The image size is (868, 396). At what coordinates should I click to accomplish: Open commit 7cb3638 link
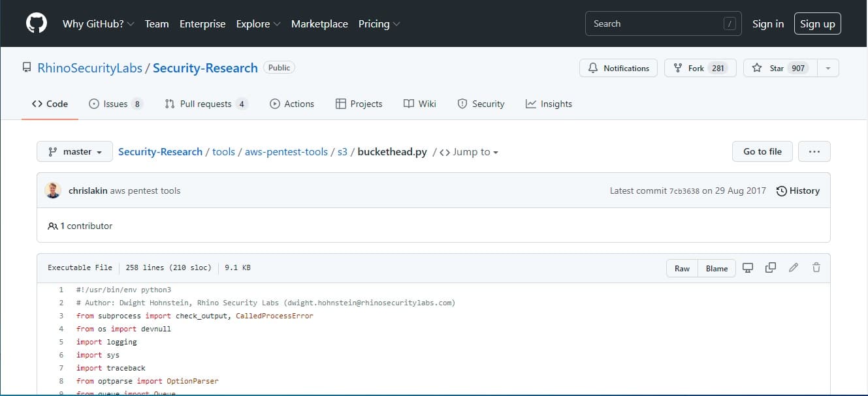pos(684,191)
